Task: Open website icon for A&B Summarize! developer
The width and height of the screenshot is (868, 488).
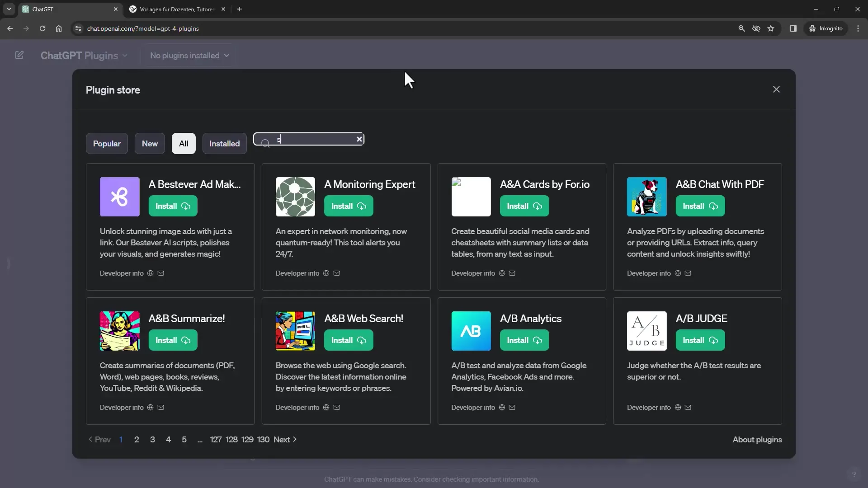Action: click(x=151, y=408)
